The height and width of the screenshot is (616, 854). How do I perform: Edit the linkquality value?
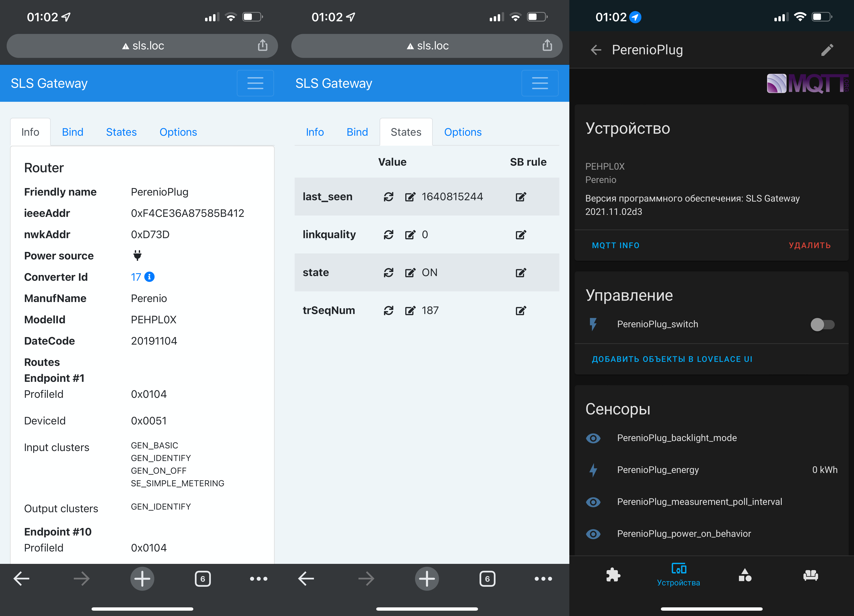click(410, 235)
